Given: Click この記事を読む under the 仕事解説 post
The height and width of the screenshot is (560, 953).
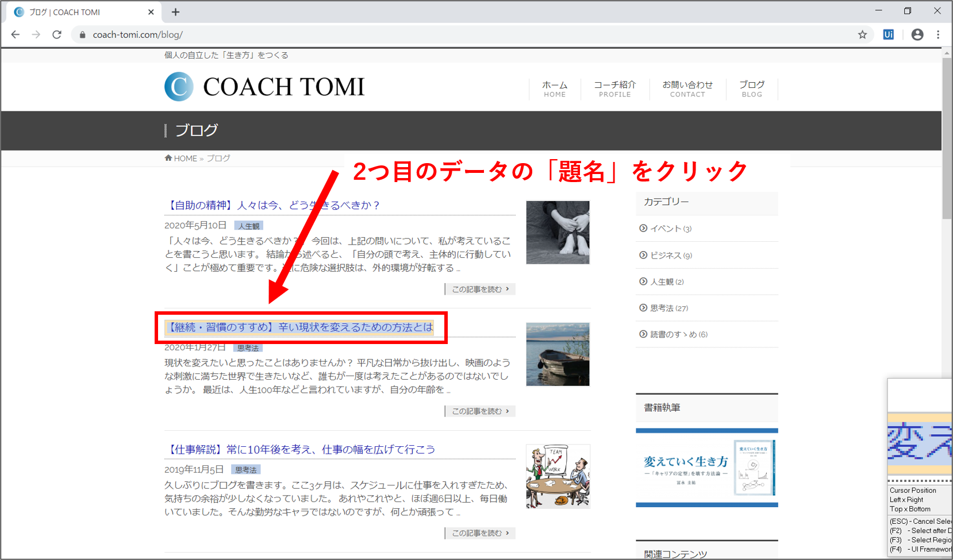Looking at the screenshot, I should tap(480, 533).
